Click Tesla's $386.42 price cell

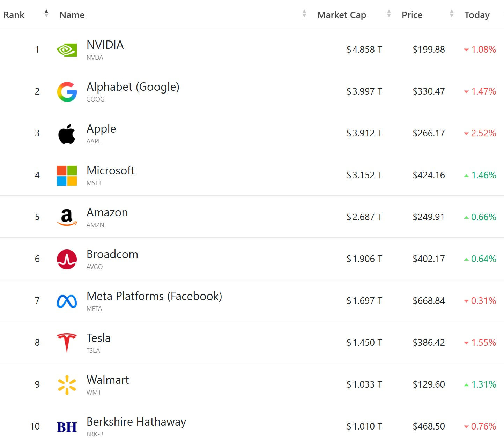[429, 343]
